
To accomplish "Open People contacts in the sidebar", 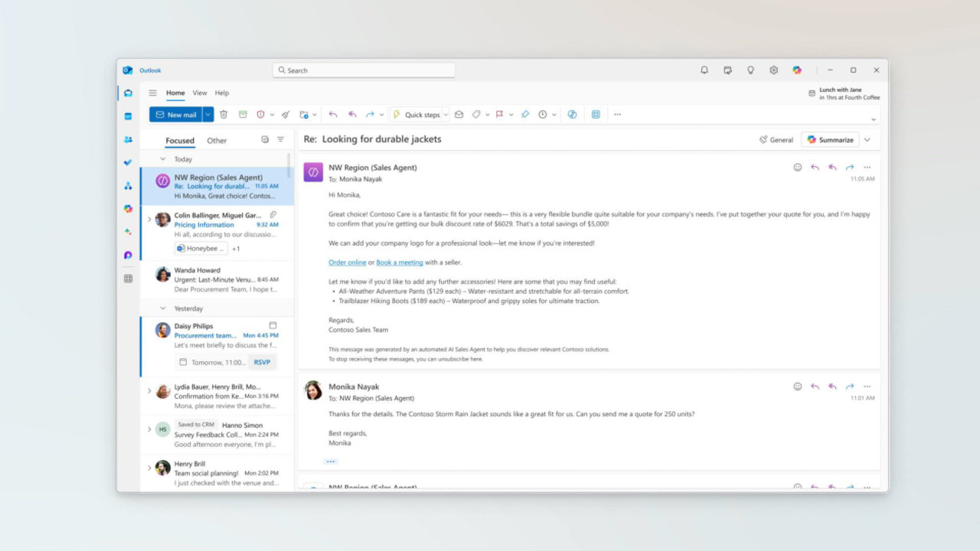I will tap(128, 139).
